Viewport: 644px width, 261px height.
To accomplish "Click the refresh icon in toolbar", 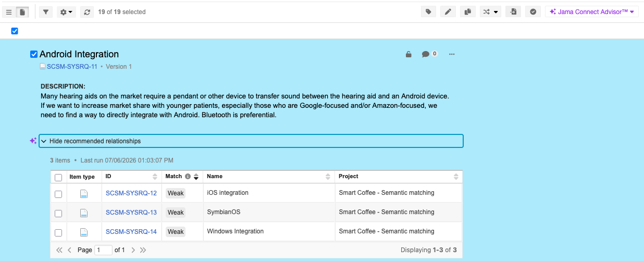I will [x=87, y=11].
